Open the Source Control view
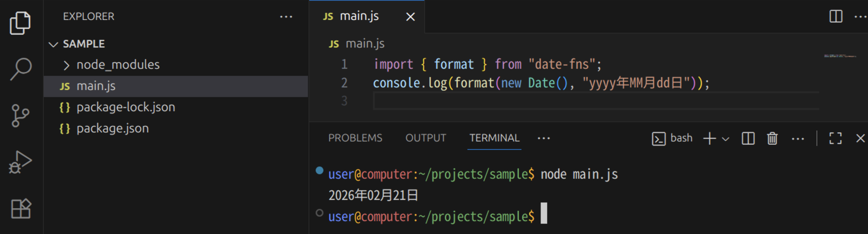 click(20, 115)
